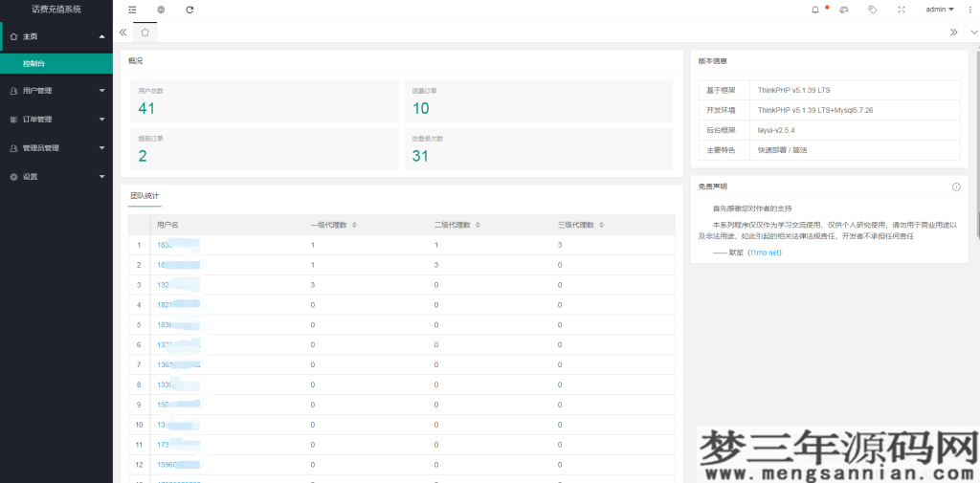Click the list icon beside 订单管理
The width and height of the screenshot is (980, 483).
pyautogui.click(x=13, y=120)
